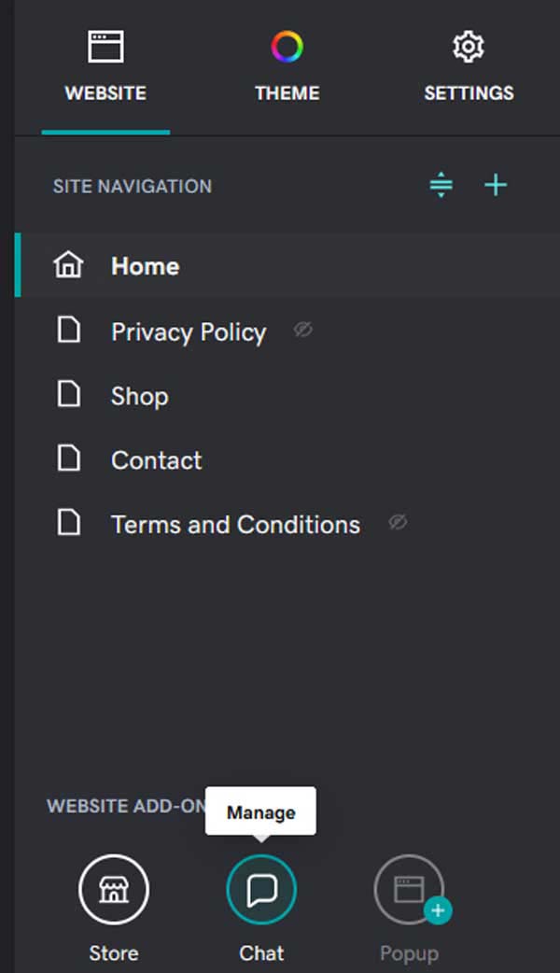Open the Chat add-on icon
560x973 pixels.
click(261, 890)
